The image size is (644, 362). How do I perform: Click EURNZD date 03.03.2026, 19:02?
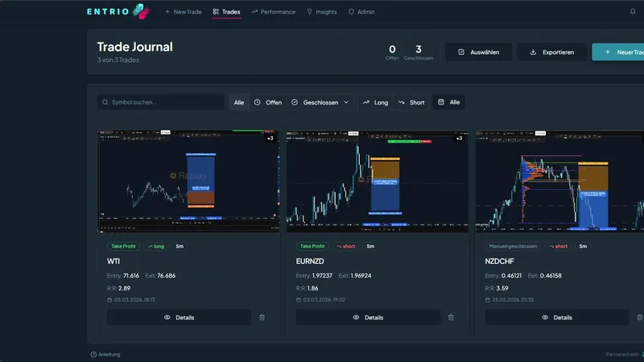click(x=324, y=299)
